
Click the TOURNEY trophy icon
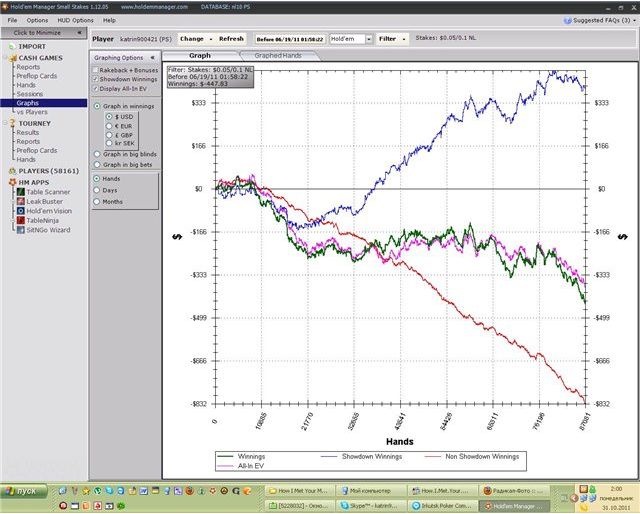(12, 123)
